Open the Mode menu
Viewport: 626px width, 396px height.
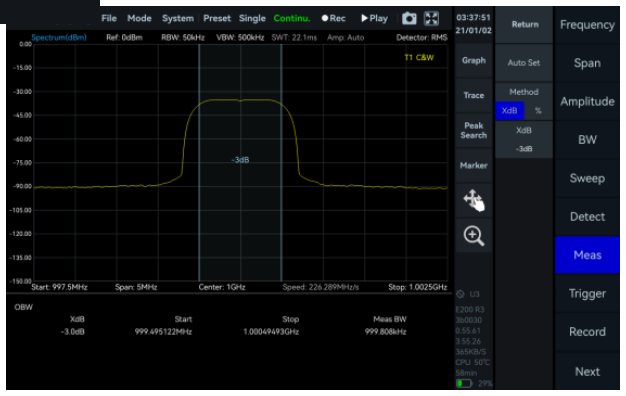tap(139, 18)
